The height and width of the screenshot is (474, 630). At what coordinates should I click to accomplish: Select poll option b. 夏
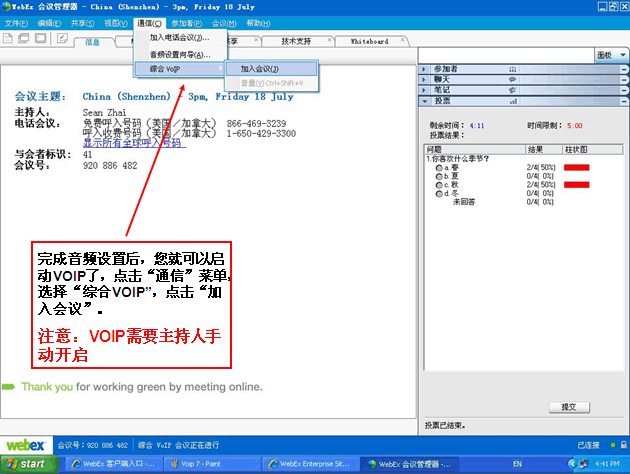(x=439, y=176)
